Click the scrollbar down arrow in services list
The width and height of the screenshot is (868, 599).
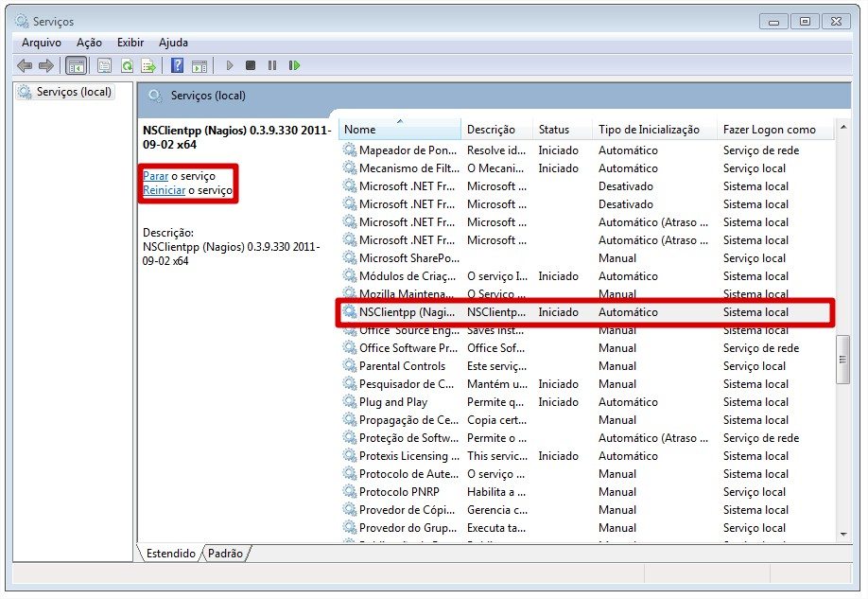843,535
